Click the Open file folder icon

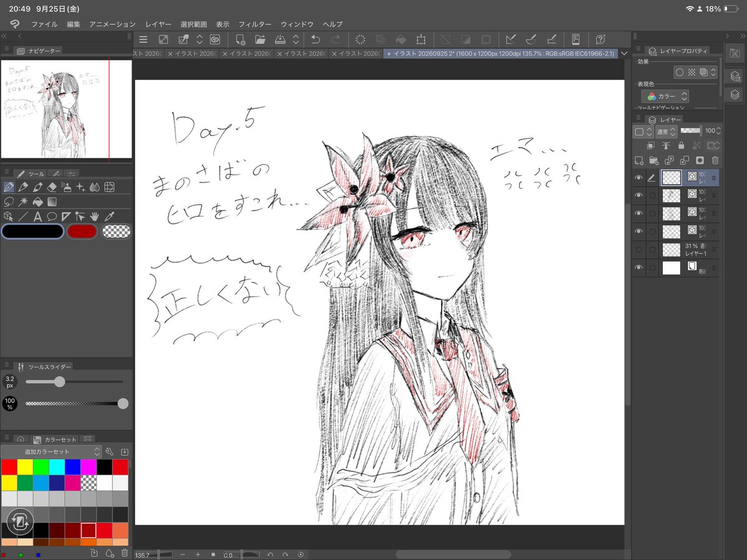pyautogui.click(x=260, y=39)
